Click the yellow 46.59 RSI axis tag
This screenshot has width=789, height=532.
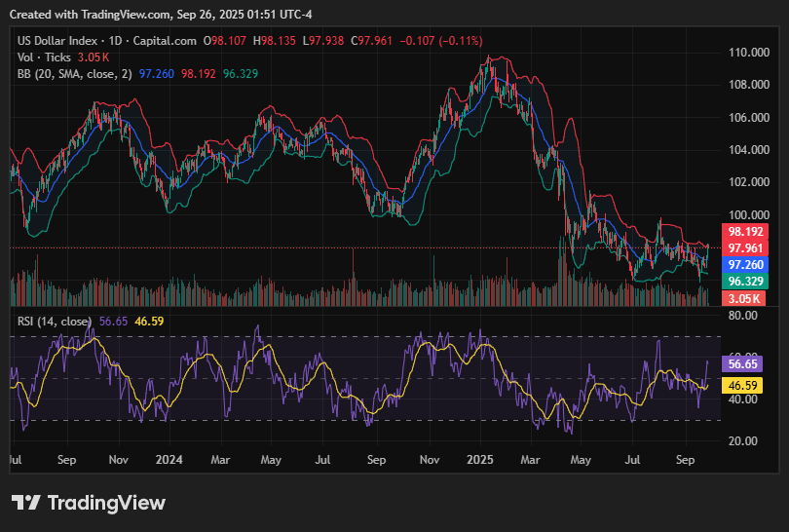742,386
